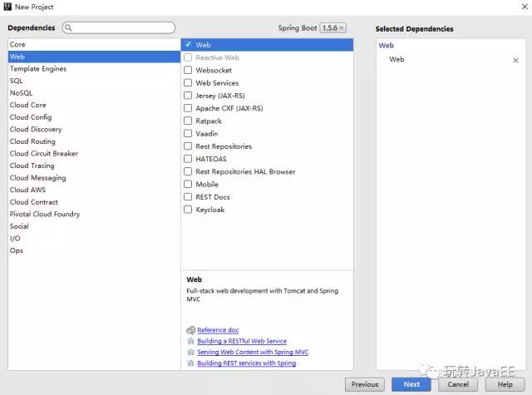
Task: Enable the Ratpack checkbox
Action: click(x=188, y=121)
